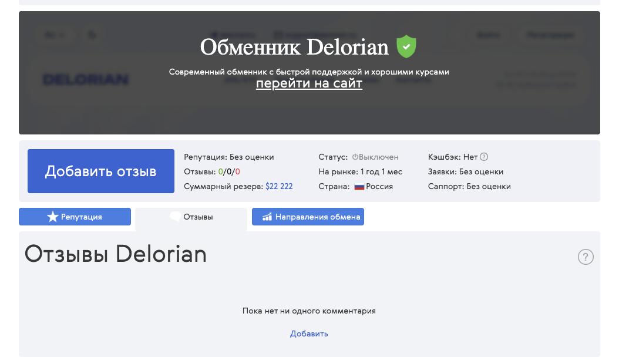This screenshot has height=364, width=619.
Task: Click the DELORIAN logo in the banner
Action: pos(86,79)
